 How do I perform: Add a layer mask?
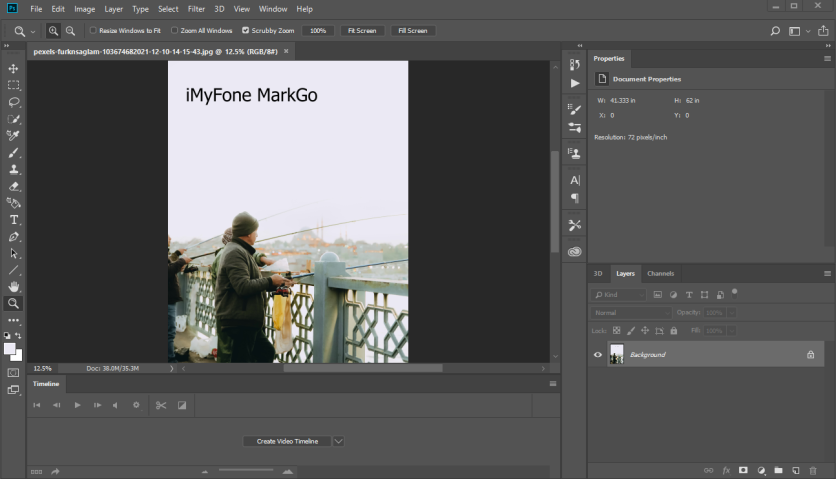click(743, 470)
